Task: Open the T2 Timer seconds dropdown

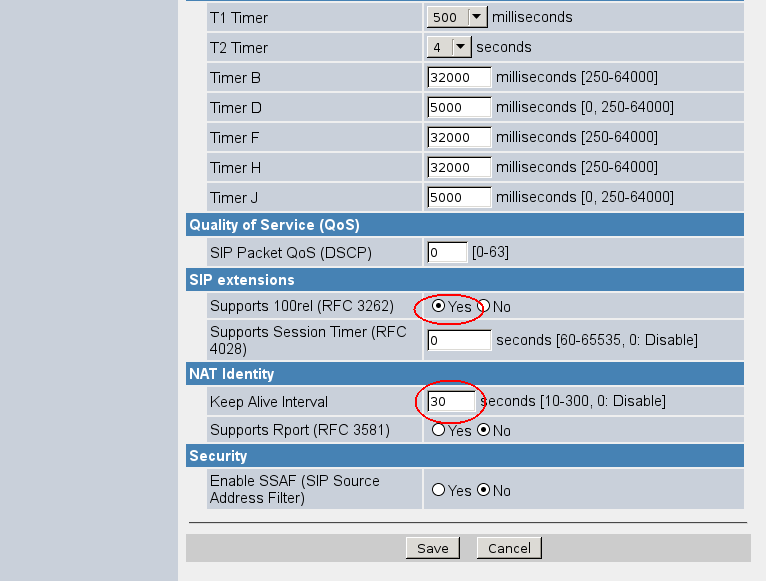Action: (448, 47)
